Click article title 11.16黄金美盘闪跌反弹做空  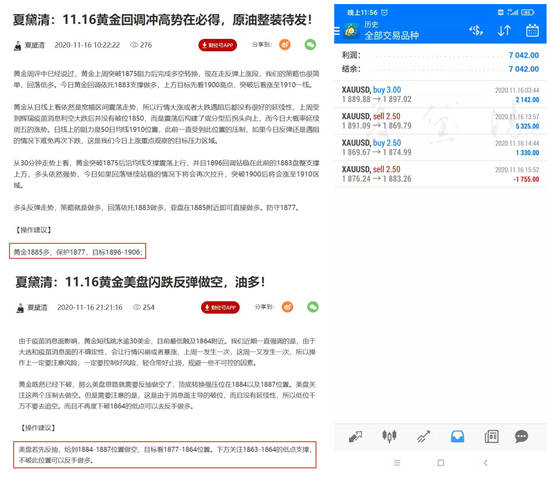(140, 282)
